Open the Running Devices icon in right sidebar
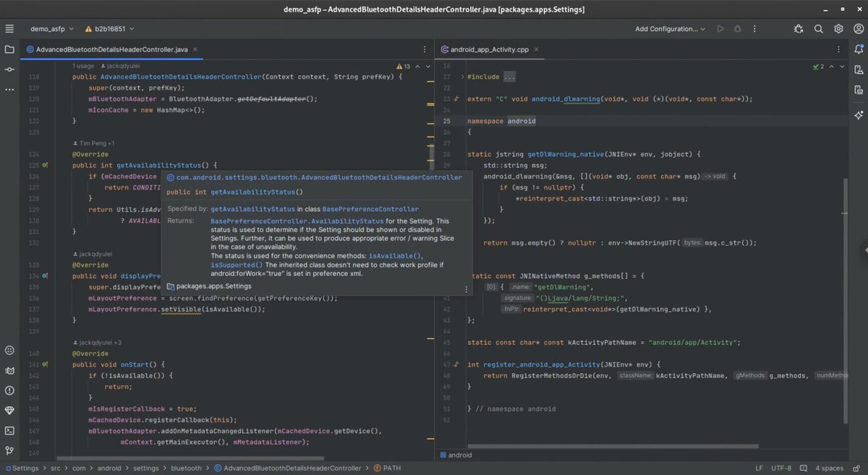This screenshot has width=868, height=475. [x=859, y=90]
